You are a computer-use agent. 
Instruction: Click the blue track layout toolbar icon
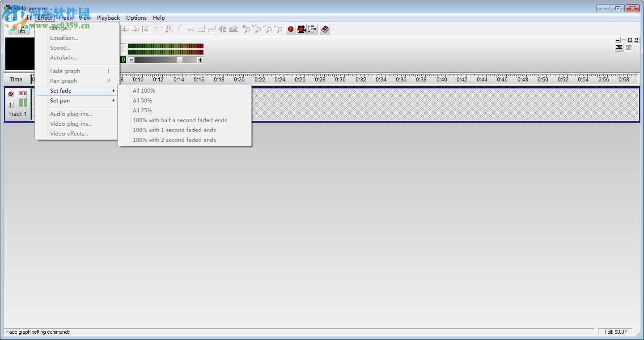click(313, 29)
